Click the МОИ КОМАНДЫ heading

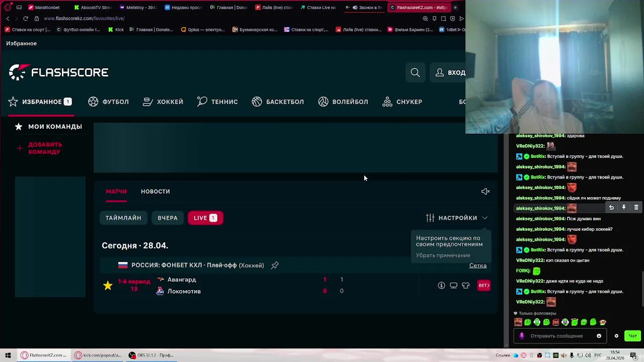[x=55, y=127]
